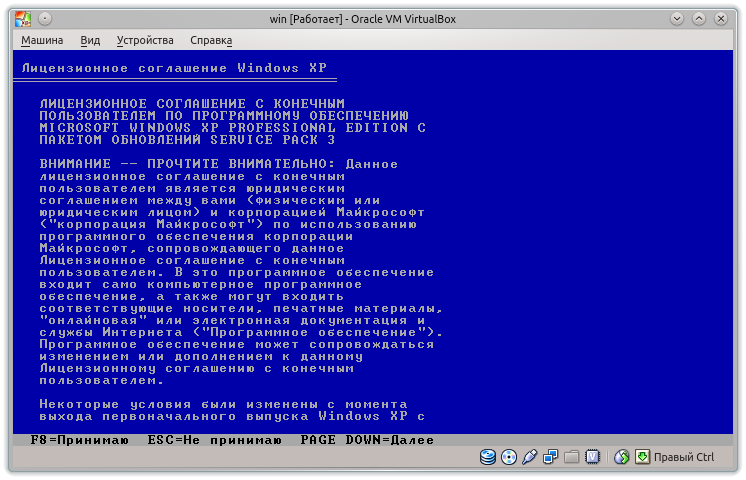
Task: Click the Правый Ctrl host key label
Action: tap(684, 457)
